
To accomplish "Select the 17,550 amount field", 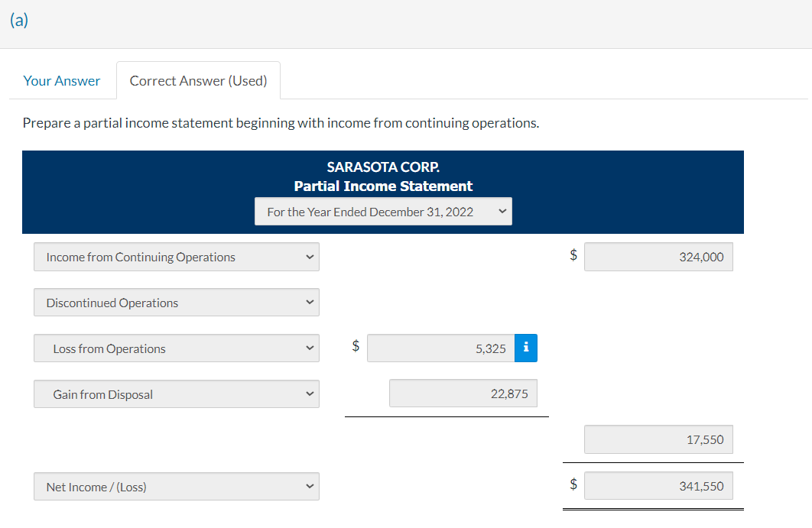I will pyautogui.click(x=658, y=439).
